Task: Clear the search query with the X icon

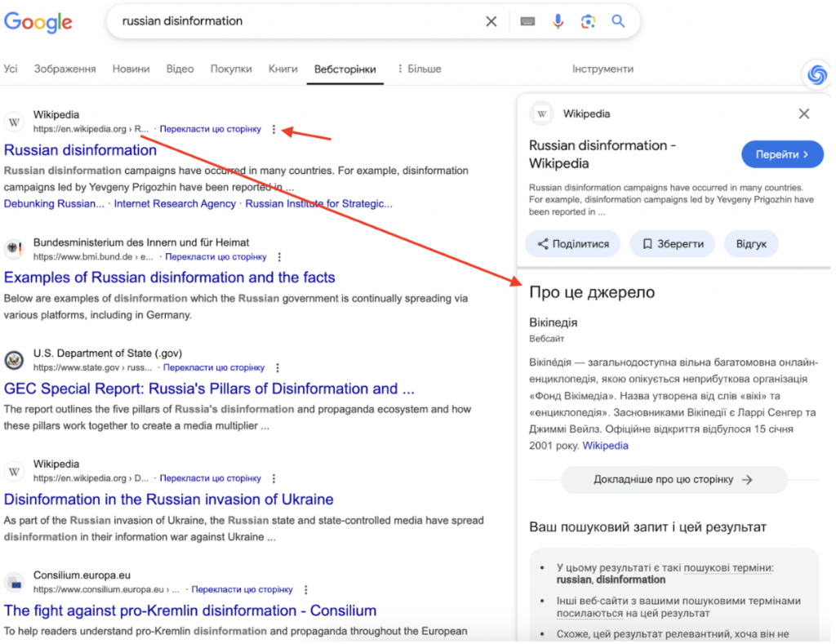Action: click(x=491, y=21)
